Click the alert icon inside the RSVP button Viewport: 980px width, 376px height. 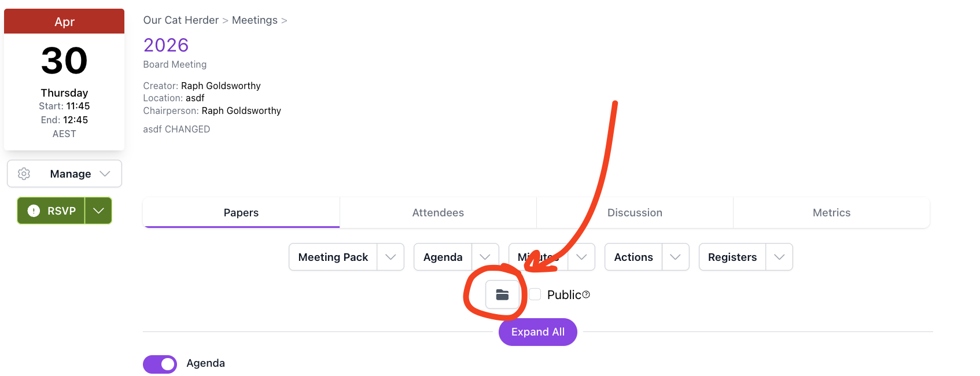(34, 211)
